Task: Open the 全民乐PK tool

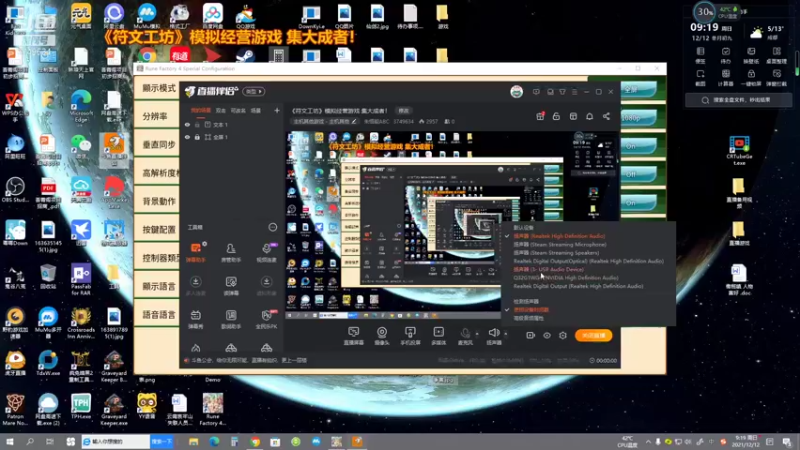Action: (266, 319)
